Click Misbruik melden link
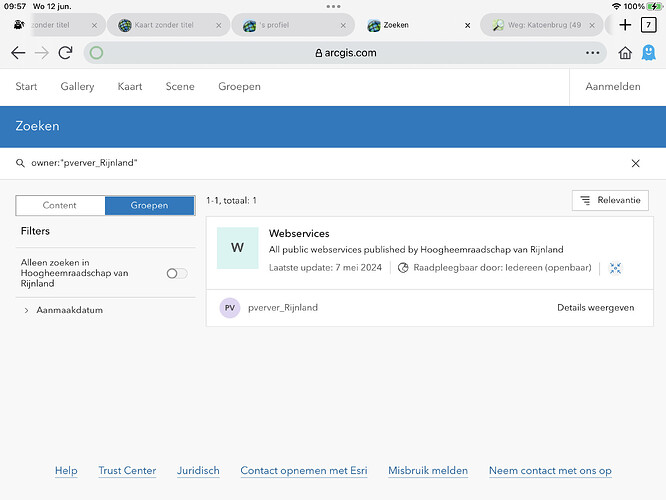 pyautogui.click(x=428, y=471)
